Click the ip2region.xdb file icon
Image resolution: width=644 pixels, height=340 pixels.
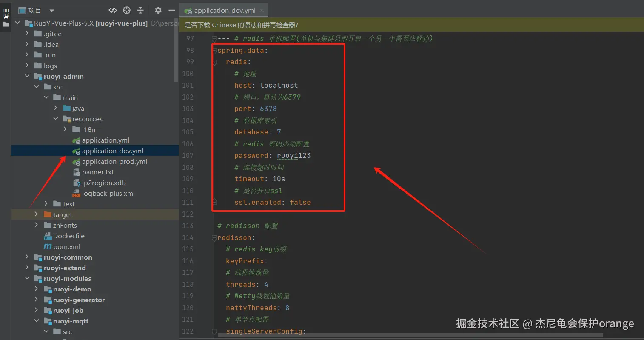point(77,183)
